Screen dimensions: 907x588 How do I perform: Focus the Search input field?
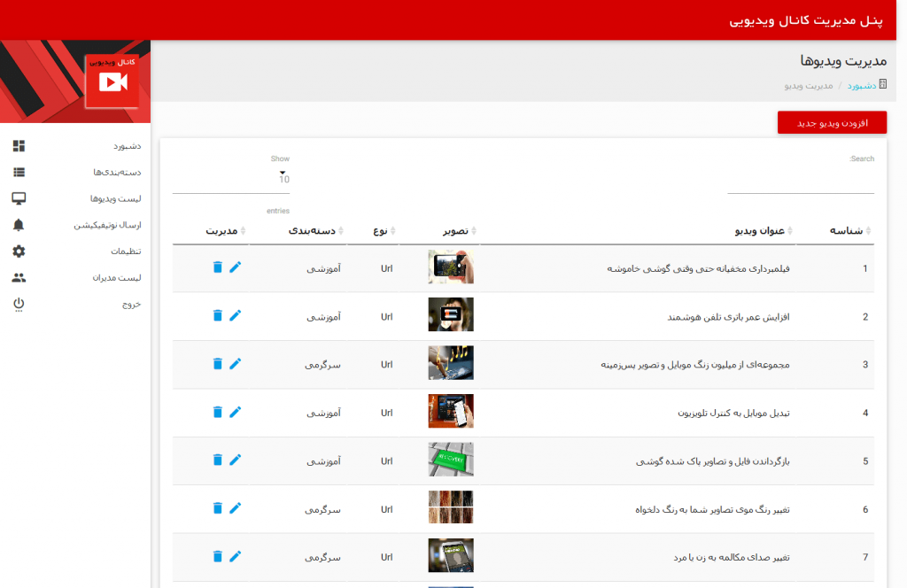pyautogui.click(x=801, y=181)
